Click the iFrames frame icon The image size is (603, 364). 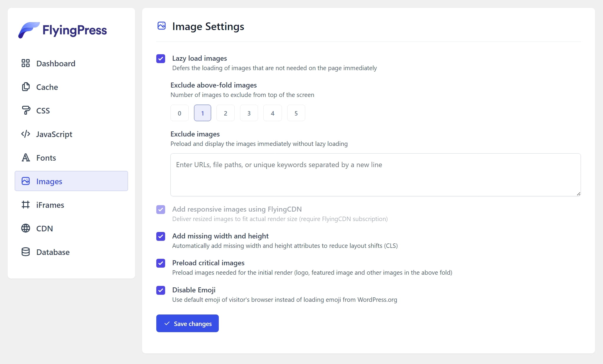[x=26, y=205]
